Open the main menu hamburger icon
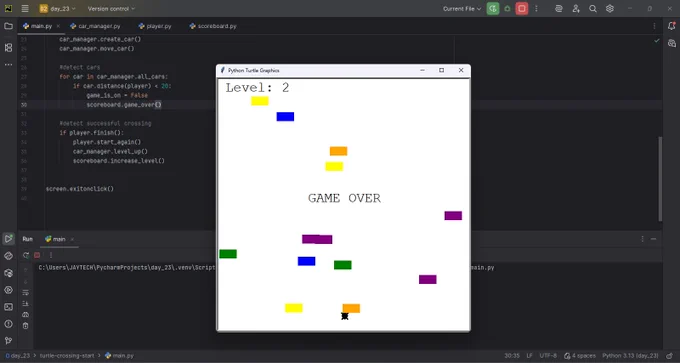Image resolution: width=680 pixels, height=363 pixels. pyautogui.click(x=25, y=9)
